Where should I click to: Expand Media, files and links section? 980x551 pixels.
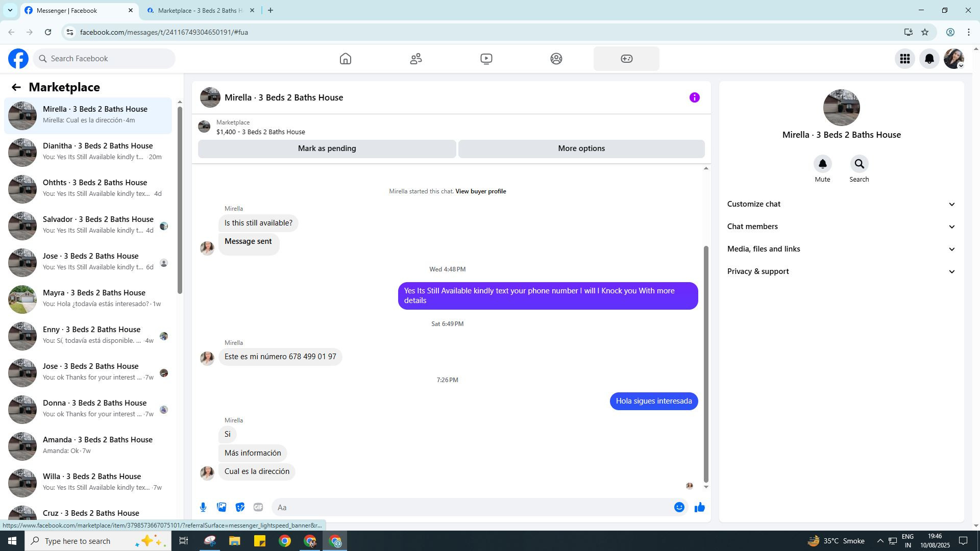point(841,249)
